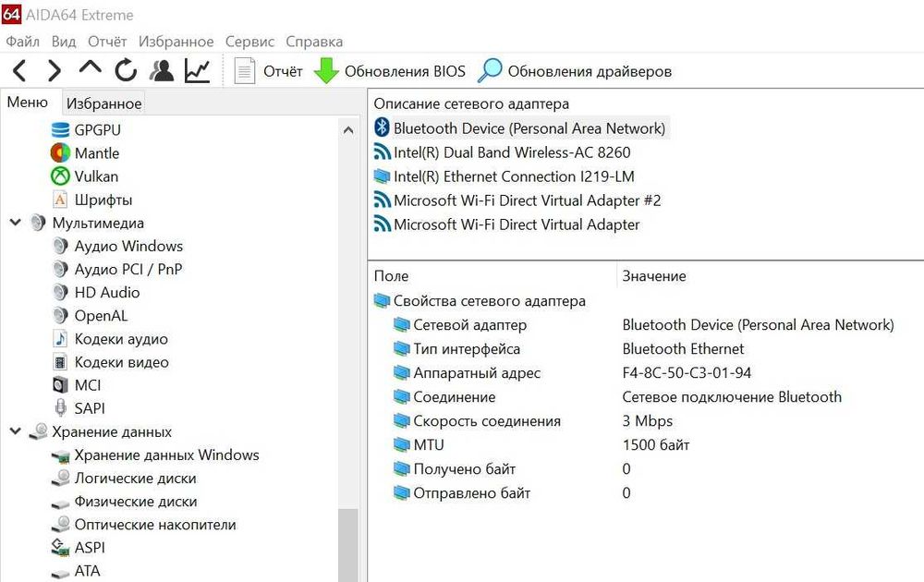Collapse the Мультимедиа tree node
924x582 pixels.
point(16,223)
